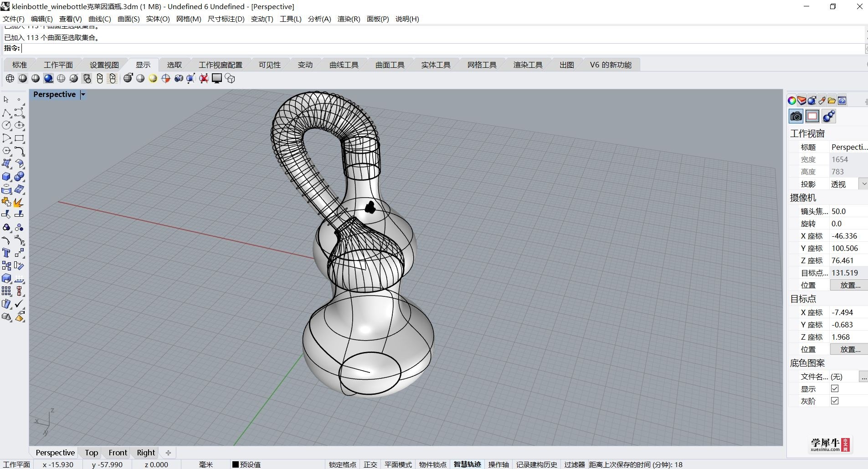
Task: Click 预设值 layer color swatch
Action: 236,464
